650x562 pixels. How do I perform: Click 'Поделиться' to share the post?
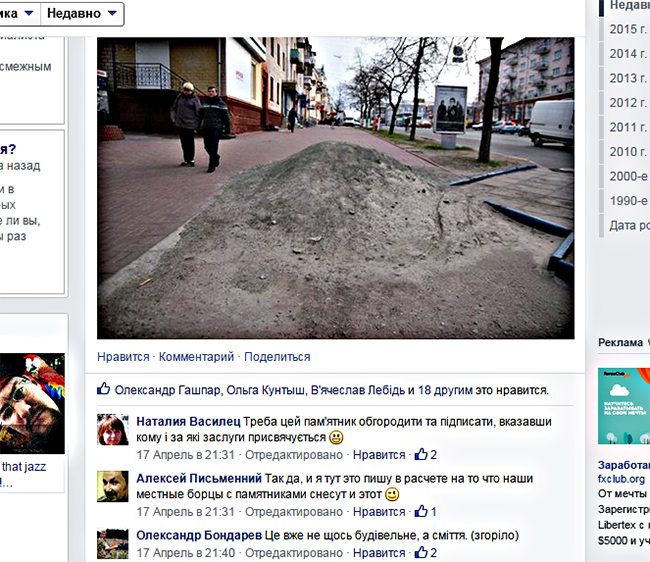point(277,357)
